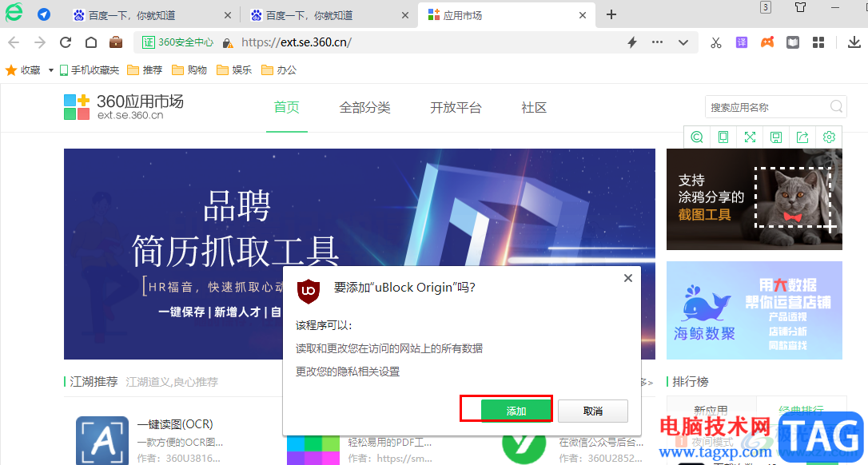Open the 截图工具 cat promo image
Image resolution: width=868 pixels, height=465 pixels.
click(x=754, y=199)
